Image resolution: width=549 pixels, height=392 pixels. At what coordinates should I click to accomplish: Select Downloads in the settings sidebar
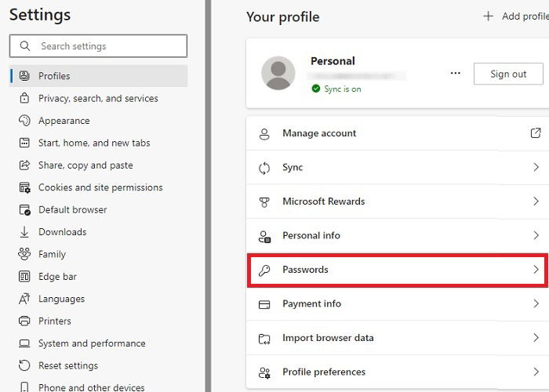pyautogui.click(x=62, y=232)
